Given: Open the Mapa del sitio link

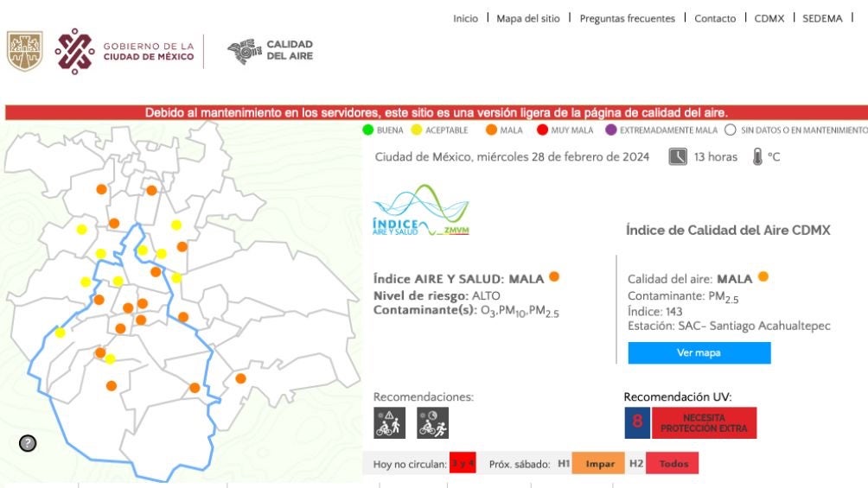Looking at the screenshot, I should pyautogui.click(x=527, y=18).
